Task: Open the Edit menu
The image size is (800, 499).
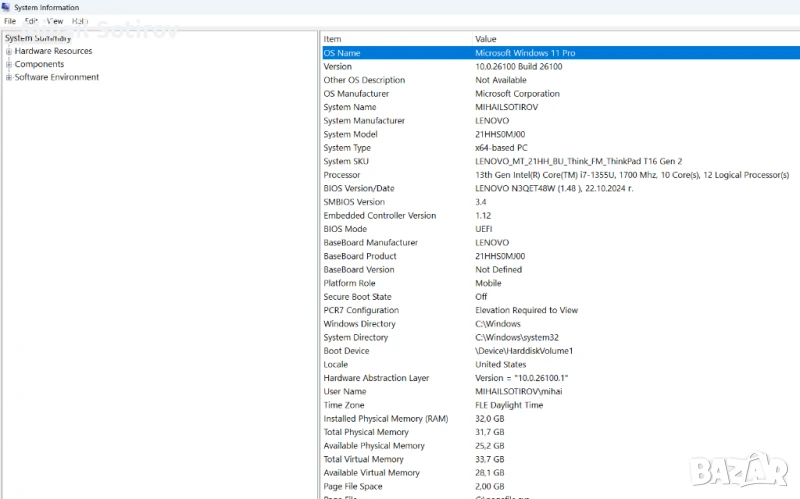Action: click(32, 21)
